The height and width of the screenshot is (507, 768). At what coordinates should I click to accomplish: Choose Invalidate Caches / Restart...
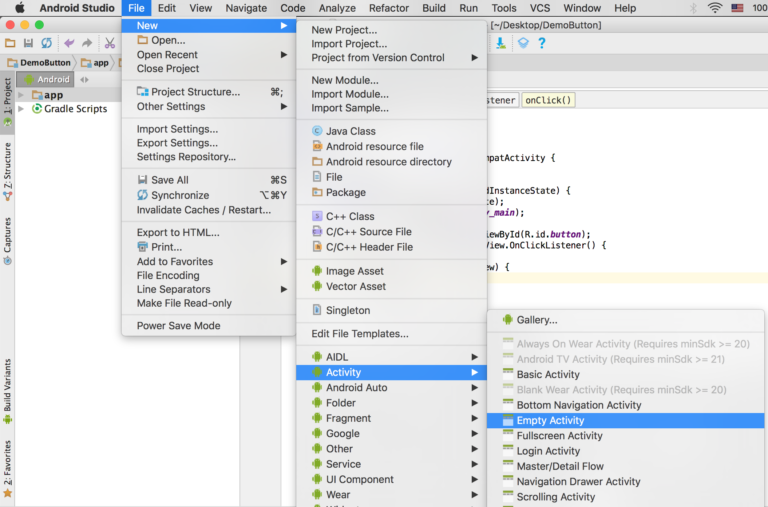coord(209,210)
